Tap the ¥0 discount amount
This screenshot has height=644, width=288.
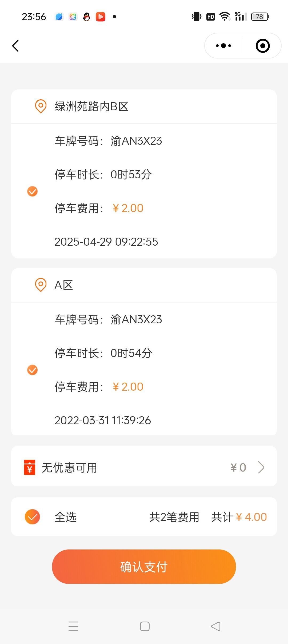pyautogui.click(x=238, y=468)
